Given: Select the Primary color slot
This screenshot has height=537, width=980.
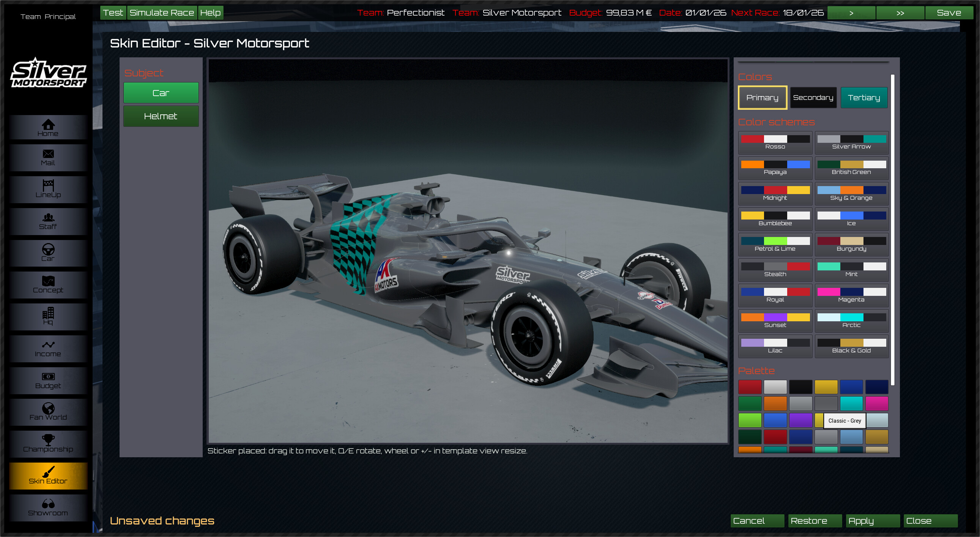Looking at the screenshot, I should [x=763, y=98].
